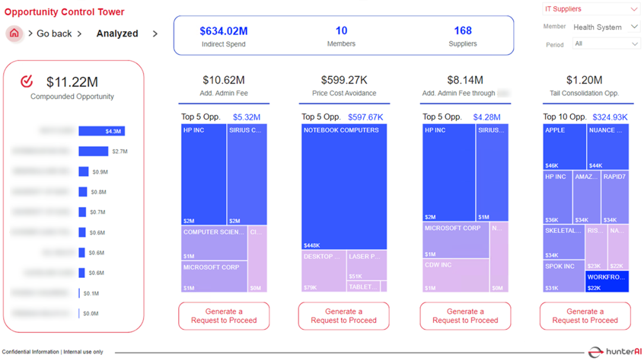Click the red Home icon
Viewport: 644px width, 361px height.
(x=14, y=34)
